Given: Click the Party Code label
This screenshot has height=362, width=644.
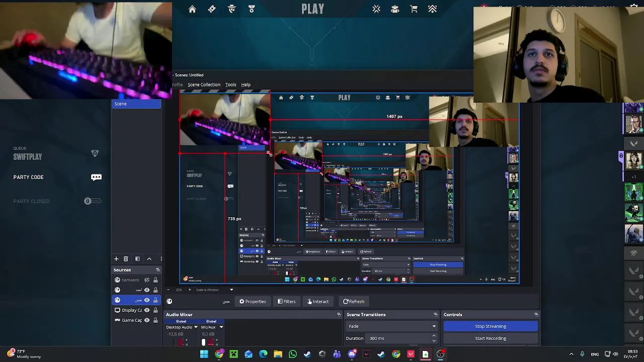Looking at the screenshot, I should pos(29,177).
